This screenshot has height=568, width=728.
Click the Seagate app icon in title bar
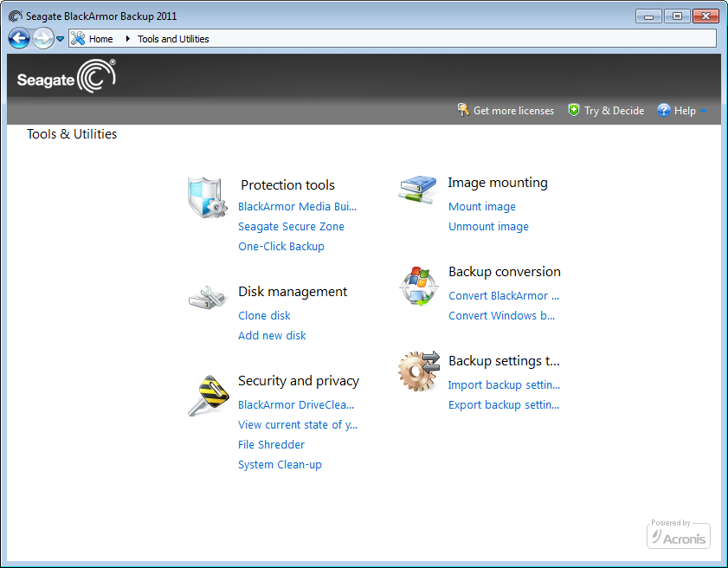(15, 16)
